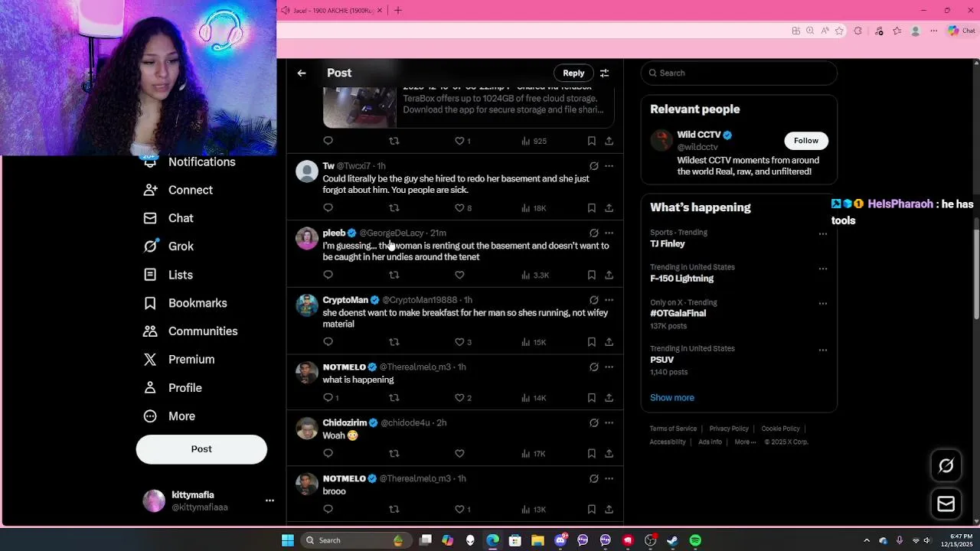This screenshot has width=980, height=551.
Task: Close the '1900 ARCHIE' browser tab
Action: tap(380, 10)
